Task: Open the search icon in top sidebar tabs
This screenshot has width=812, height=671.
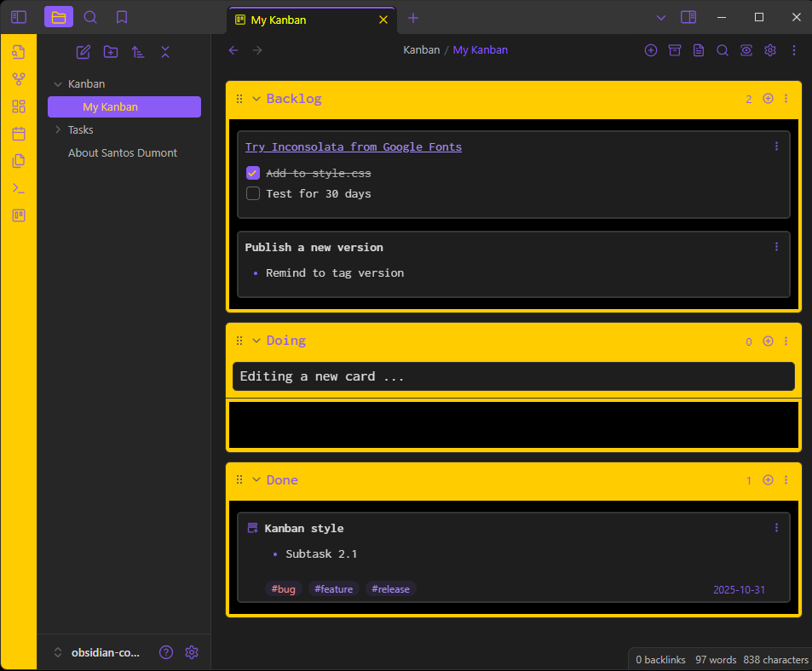Action: tap(90, 17)
